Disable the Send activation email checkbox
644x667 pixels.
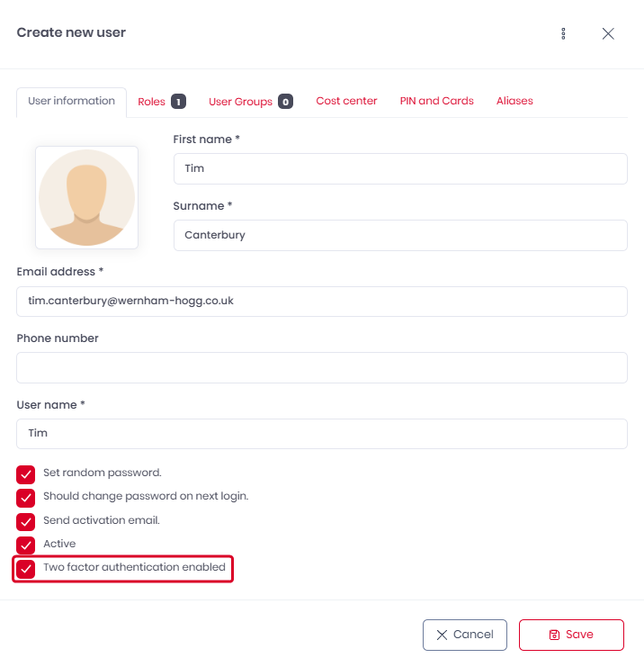click(x=26, y=522)
